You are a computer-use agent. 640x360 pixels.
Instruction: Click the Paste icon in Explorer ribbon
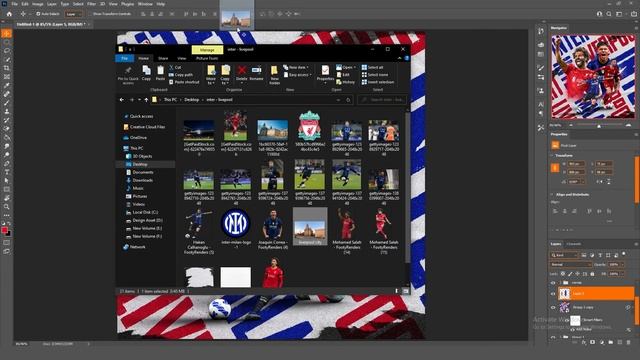[160, 71]
